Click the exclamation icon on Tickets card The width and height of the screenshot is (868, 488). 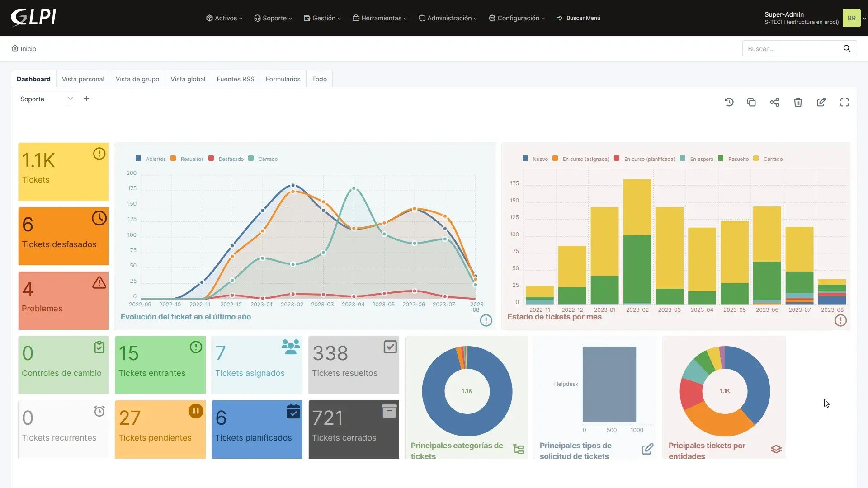tap(99, 154)
